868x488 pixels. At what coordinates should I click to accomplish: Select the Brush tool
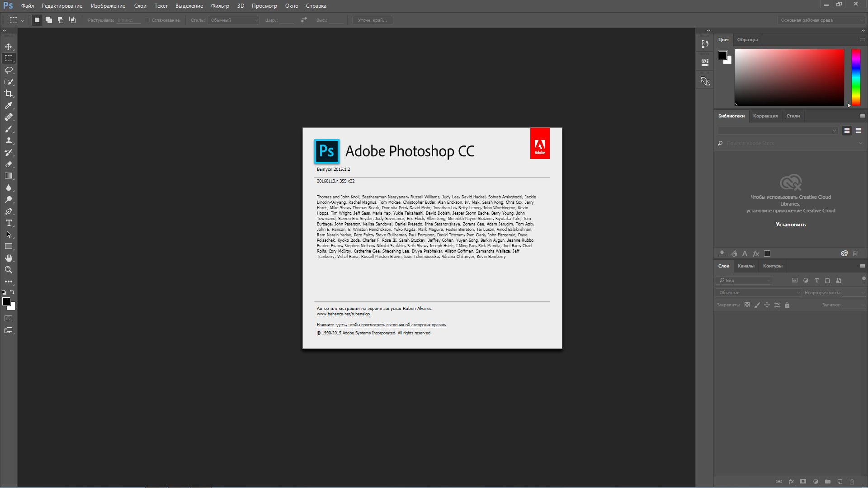click(x=9, y=129)
